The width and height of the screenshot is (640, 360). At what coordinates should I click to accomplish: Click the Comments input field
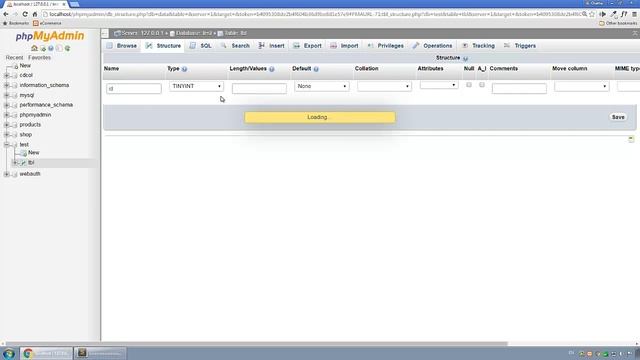519,88
